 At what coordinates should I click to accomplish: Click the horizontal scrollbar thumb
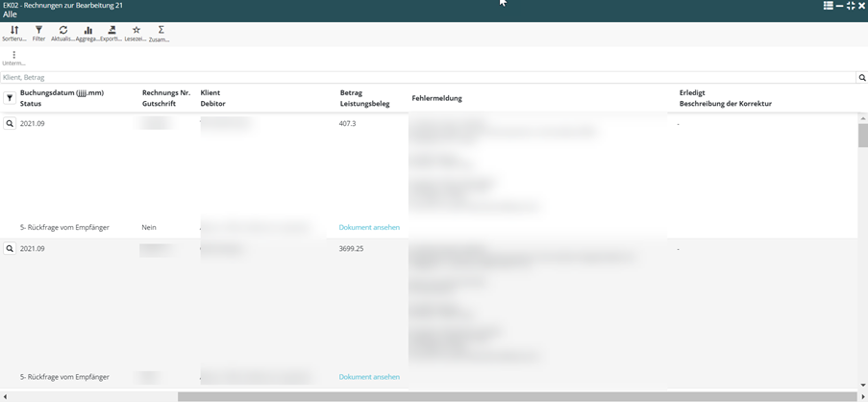[x=516, y=396]
